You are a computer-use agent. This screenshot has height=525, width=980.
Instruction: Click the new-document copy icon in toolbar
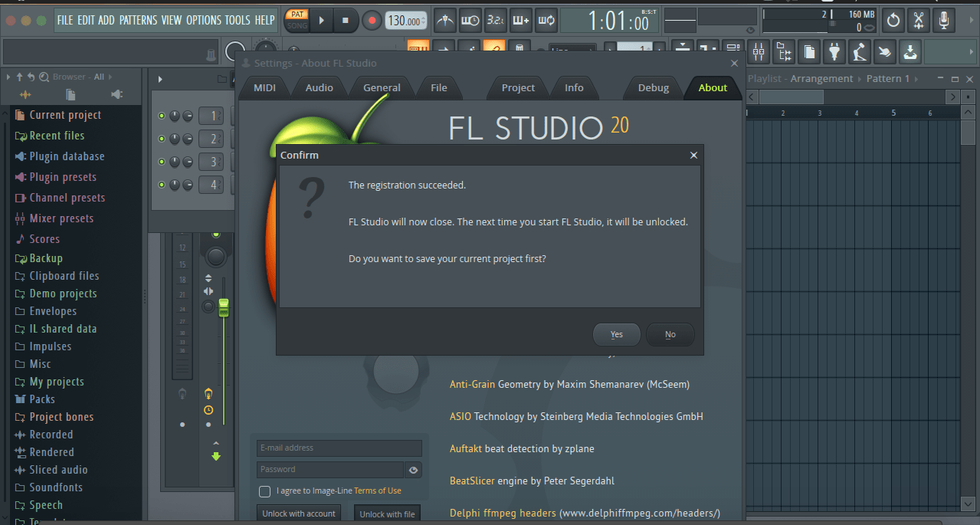808,52
